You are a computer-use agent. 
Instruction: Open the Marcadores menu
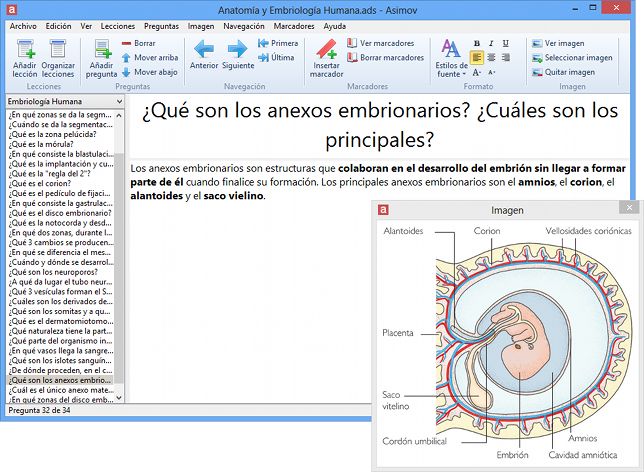(294, 26)
